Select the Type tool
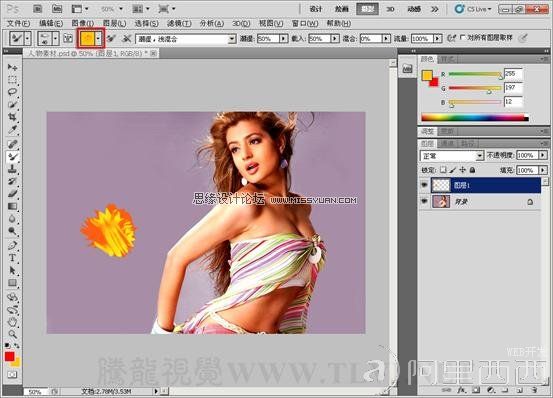The width and height of the screenshot is (553, 398). point(12,258)
